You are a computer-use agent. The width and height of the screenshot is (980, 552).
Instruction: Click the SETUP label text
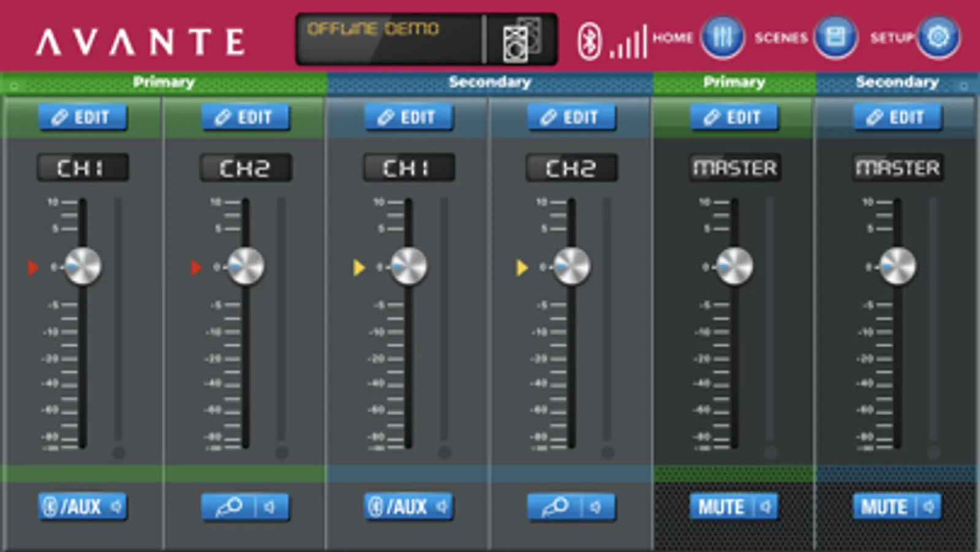coord(892,38)
